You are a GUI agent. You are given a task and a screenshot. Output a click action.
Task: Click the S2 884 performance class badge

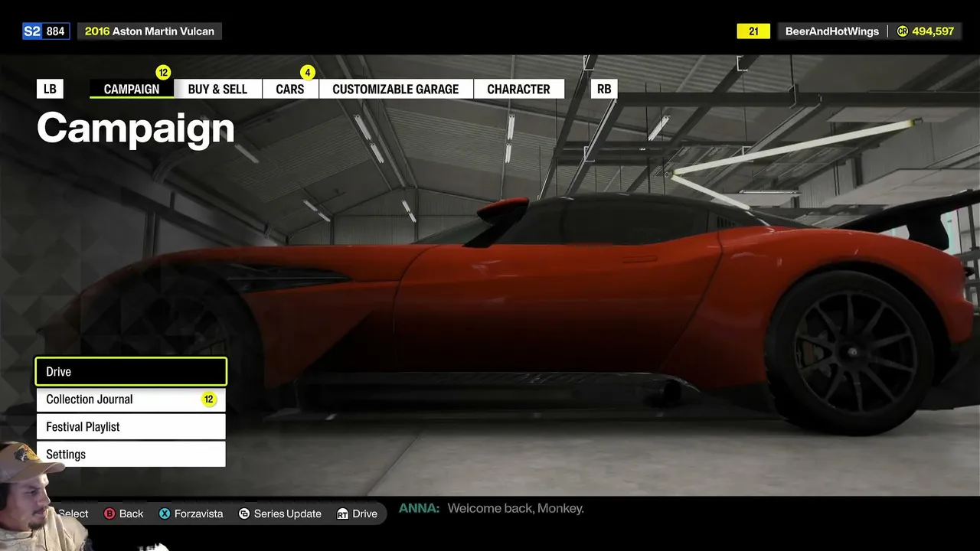click(46, 31)
